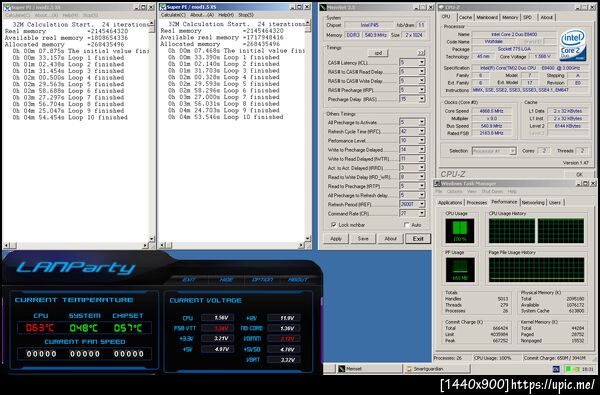Click Stop(S) menu in active Super PI
This screenshot has width=600, height=395.
tap(246, 15)
